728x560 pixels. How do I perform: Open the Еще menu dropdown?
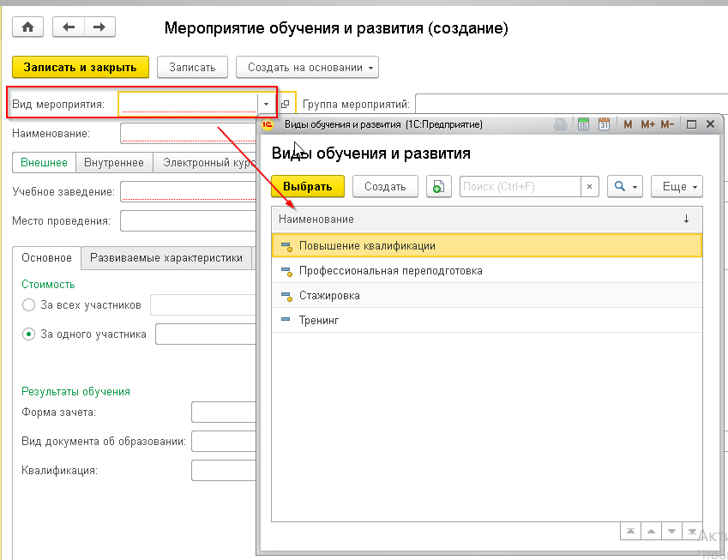(x=677, y=186)
